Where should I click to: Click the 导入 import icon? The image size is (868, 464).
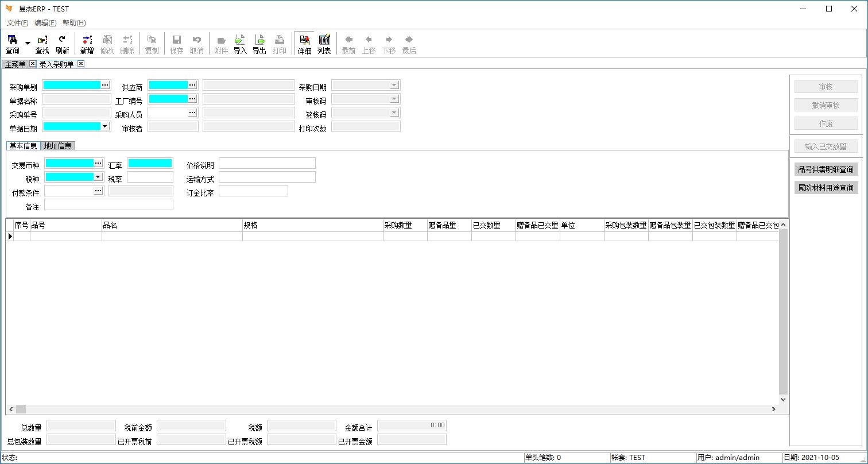point(240,44)
